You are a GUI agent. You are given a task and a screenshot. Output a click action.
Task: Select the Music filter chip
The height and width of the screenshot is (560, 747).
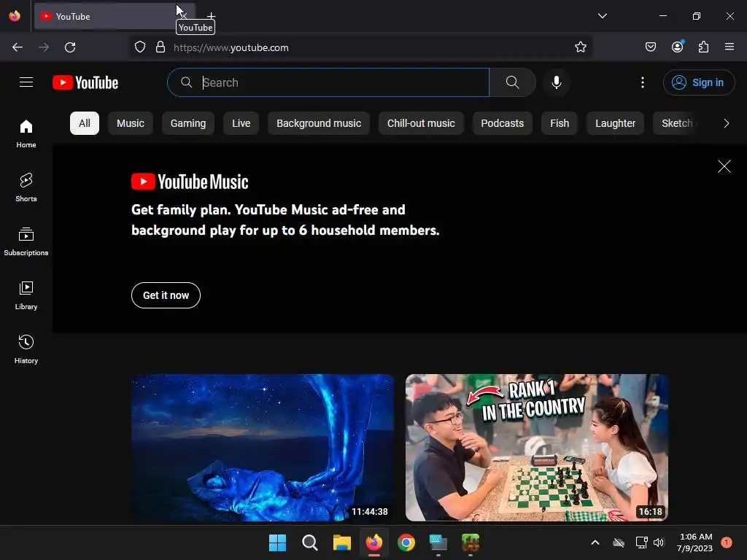(x=131, y=123)
